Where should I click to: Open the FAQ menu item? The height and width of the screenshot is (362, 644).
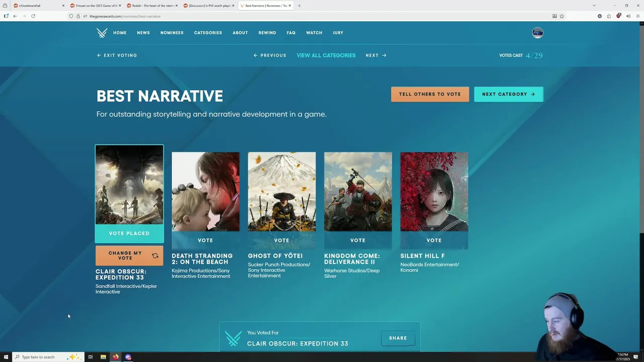tap(291, 33)
